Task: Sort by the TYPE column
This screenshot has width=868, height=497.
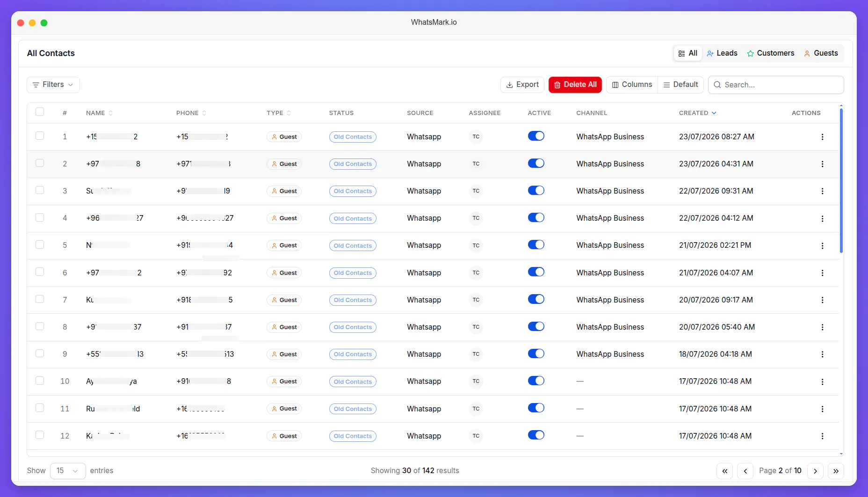Action: click(279, 113)
